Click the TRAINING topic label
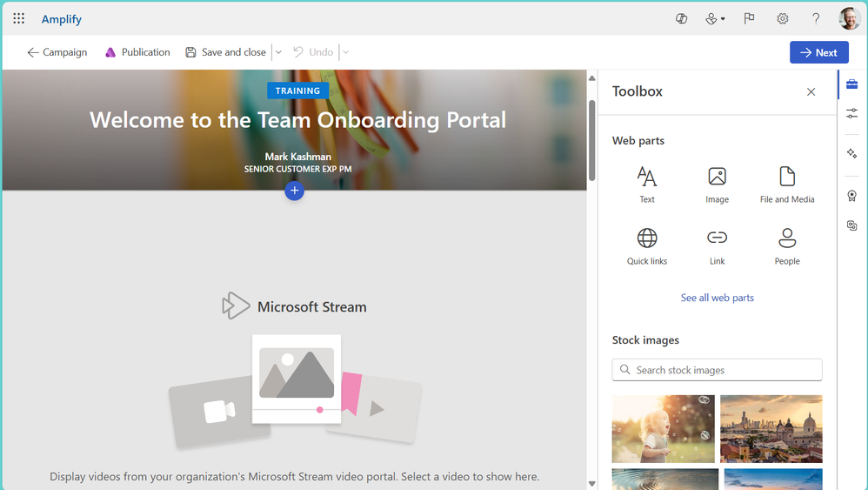This screenshot has height=490, width=868. 297,91
